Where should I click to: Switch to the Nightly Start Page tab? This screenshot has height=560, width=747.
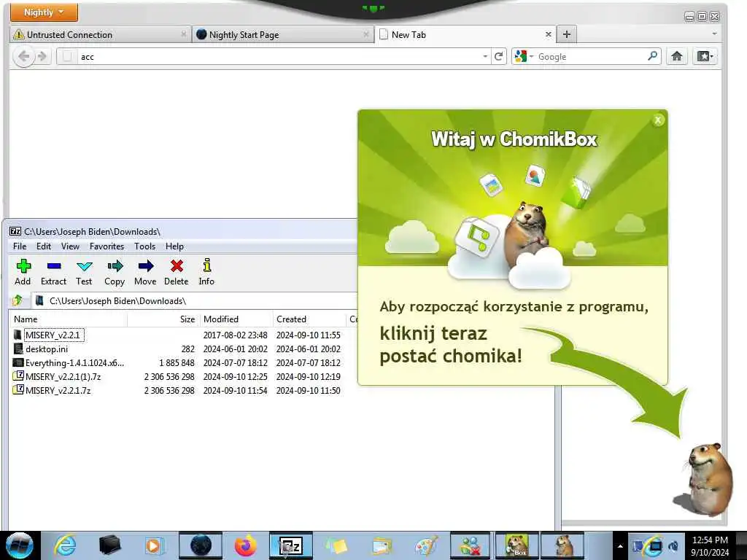point(283,35)
